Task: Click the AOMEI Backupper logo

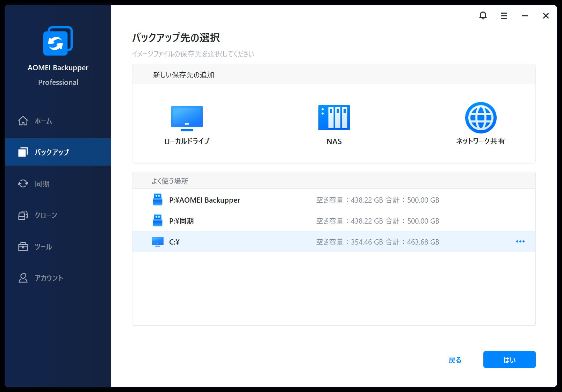Action: (58, 41)
